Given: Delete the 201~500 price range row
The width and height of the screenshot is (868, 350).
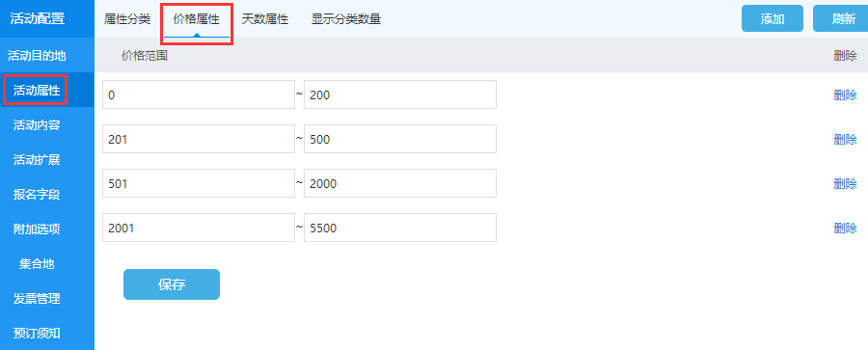Looking at the screenshot, I should pos(845,139).
